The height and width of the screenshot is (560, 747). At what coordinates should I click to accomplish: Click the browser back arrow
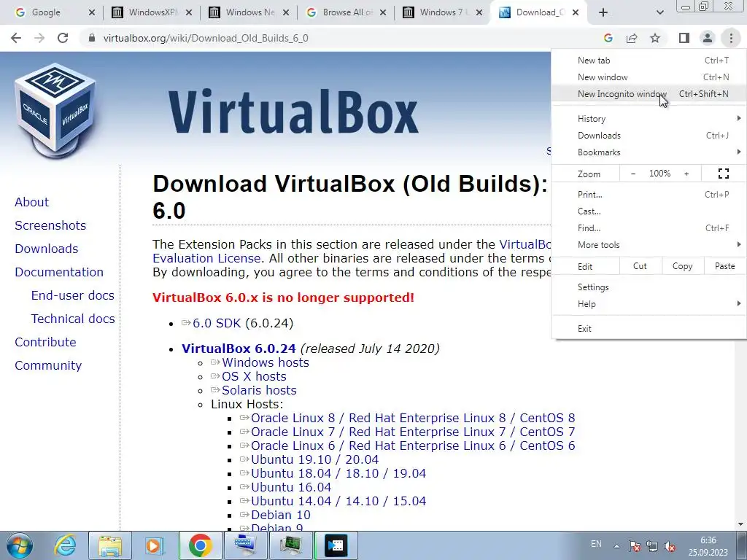pos(16,38)
